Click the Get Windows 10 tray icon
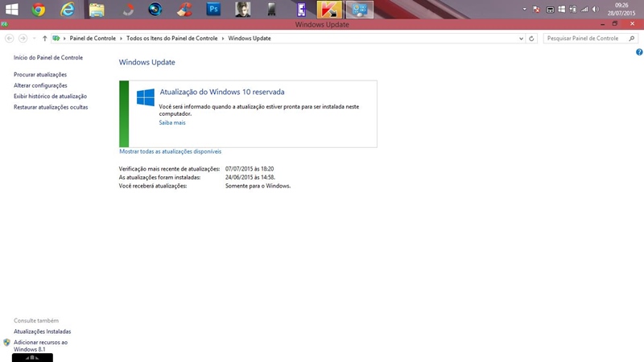Image resolution: width=644 pixels, height=362 pixels. pyautogui.click(x=561, y=9)
